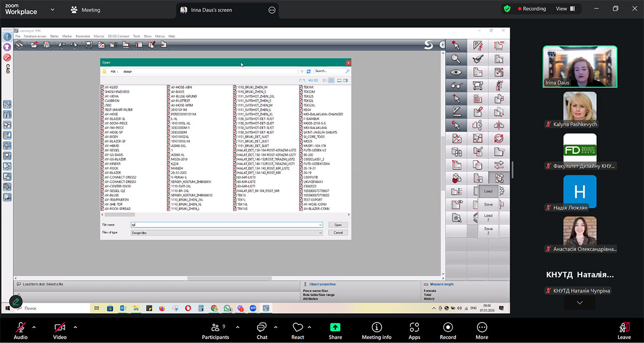The width and height of the screenshot is (644, 343).
Task: Select the eye view tool in right palette
Action: click(456, 72)
